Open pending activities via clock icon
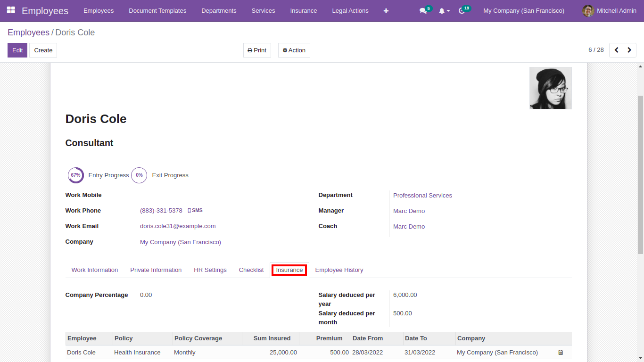 coord(461,10)
